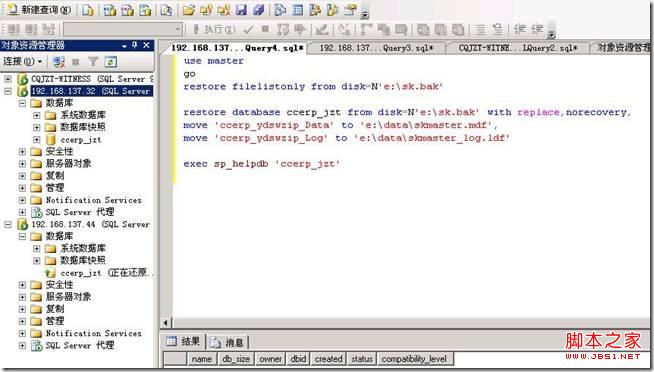This screenshot has height=372, width=654.
Task: Open standard toolbar options arrow
Action: (x=365, y=14)
